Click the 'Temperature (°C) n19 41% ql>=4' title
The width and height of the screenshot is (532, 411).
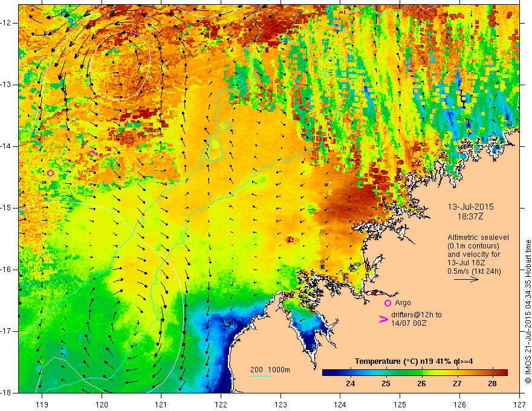[x=414, y=361]
